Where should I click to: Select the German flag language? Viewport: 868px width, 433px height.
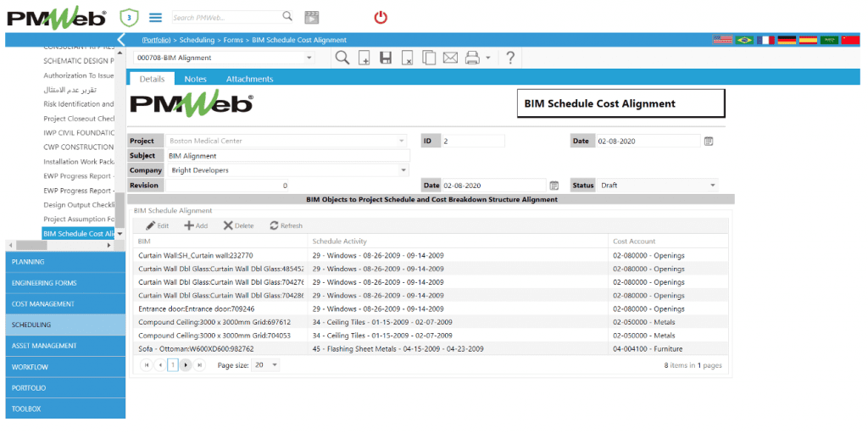787,40
